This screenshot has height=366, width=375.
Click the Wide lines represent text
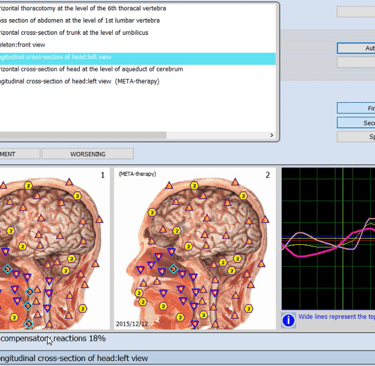337,317
